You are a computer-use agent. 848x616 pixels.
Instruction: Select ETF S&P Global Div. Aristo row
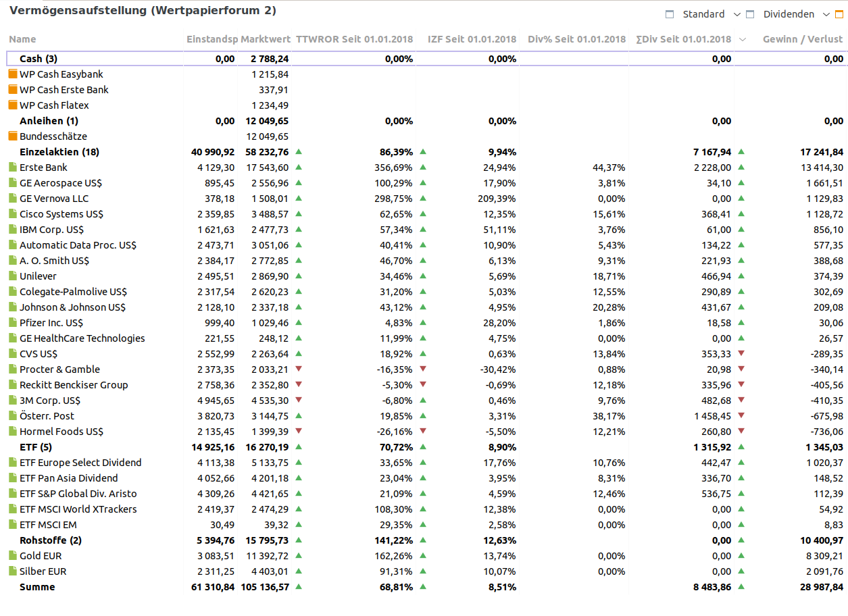[426, 494]
